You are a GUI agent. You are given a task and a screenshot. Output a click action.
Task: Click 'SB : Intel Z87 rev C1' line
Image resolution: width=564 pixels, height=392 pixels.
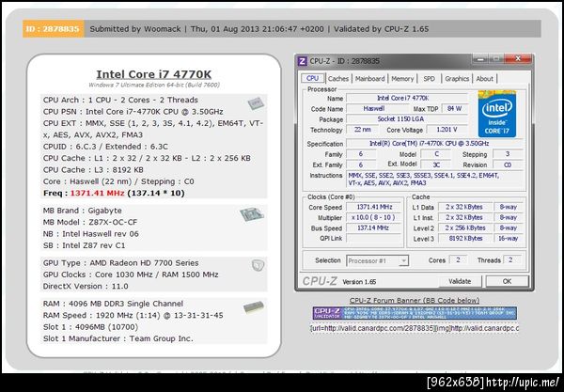coord(85,245)
